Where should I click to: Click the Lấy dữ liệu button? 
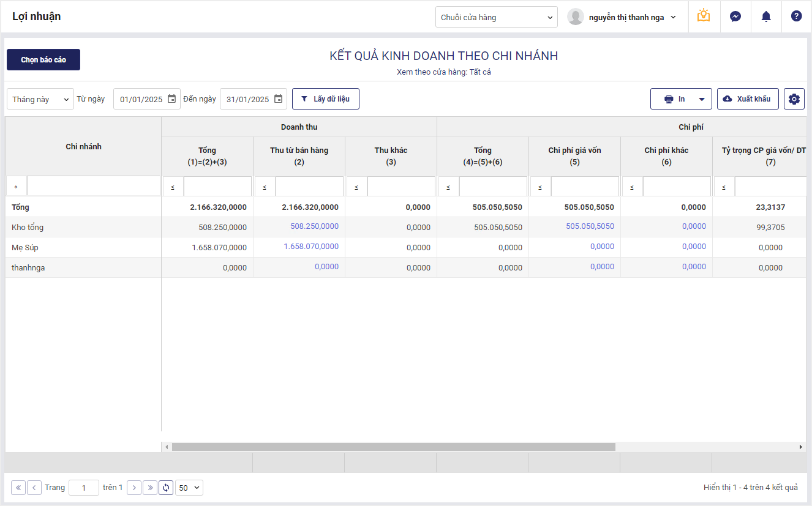326,99
